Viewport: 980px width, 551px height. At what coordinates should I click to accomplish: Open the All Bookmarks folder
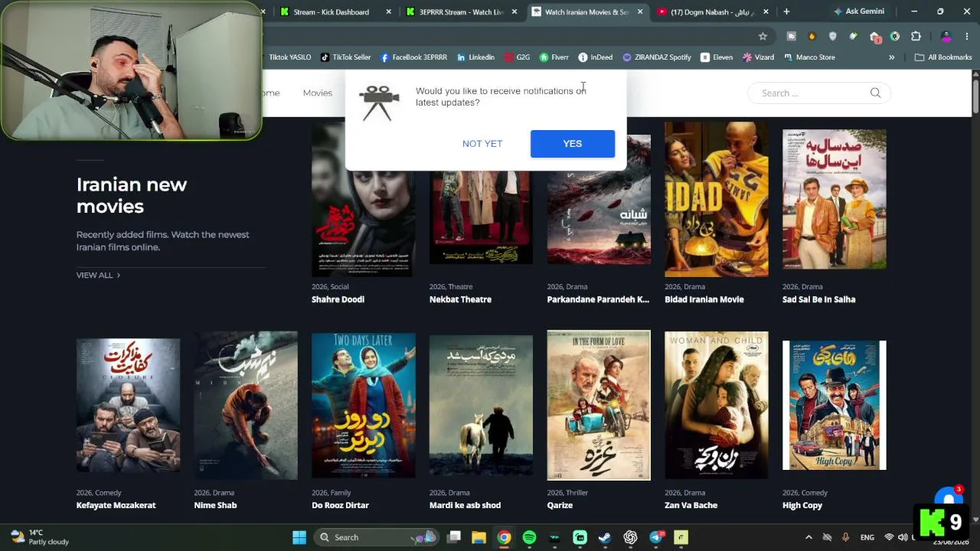point(943,57)
